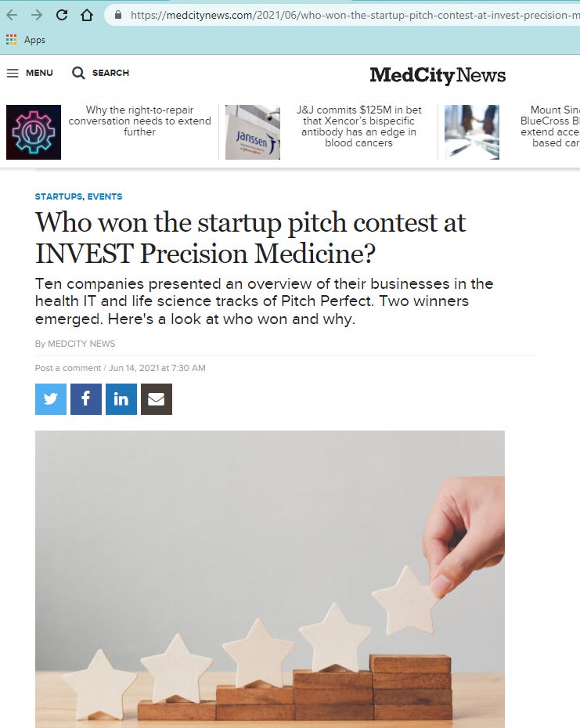Click the Post a comment link

pos(68,368)
